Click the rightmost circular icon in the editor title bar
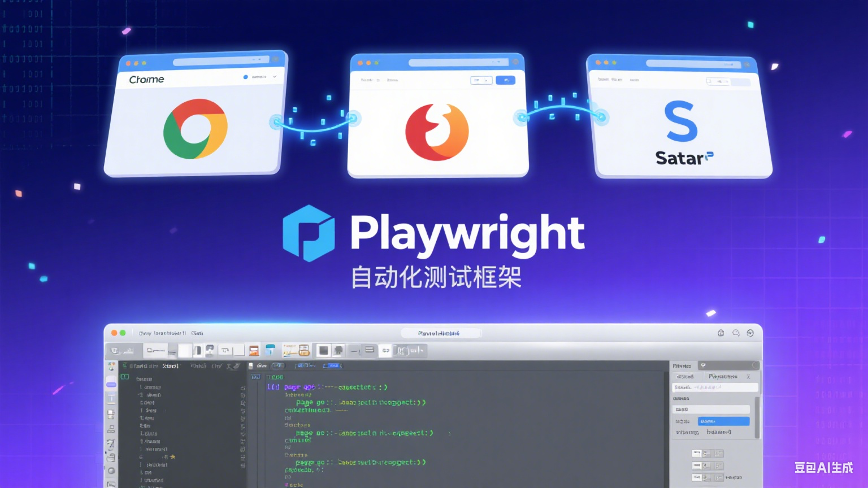This screenshot has width=868, height=488. 750,333
